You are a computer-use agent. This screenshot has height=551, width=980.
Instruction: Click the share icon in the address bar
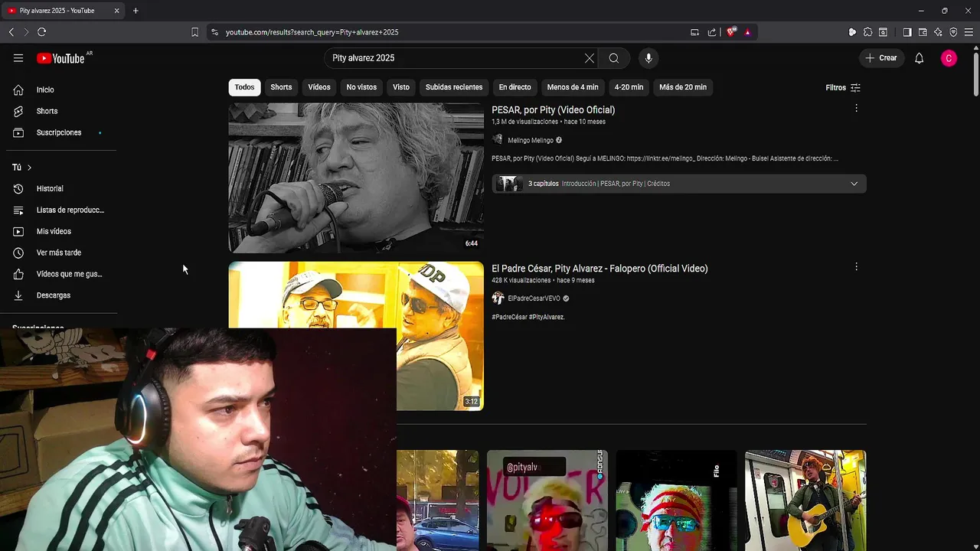tap(712, 32)
